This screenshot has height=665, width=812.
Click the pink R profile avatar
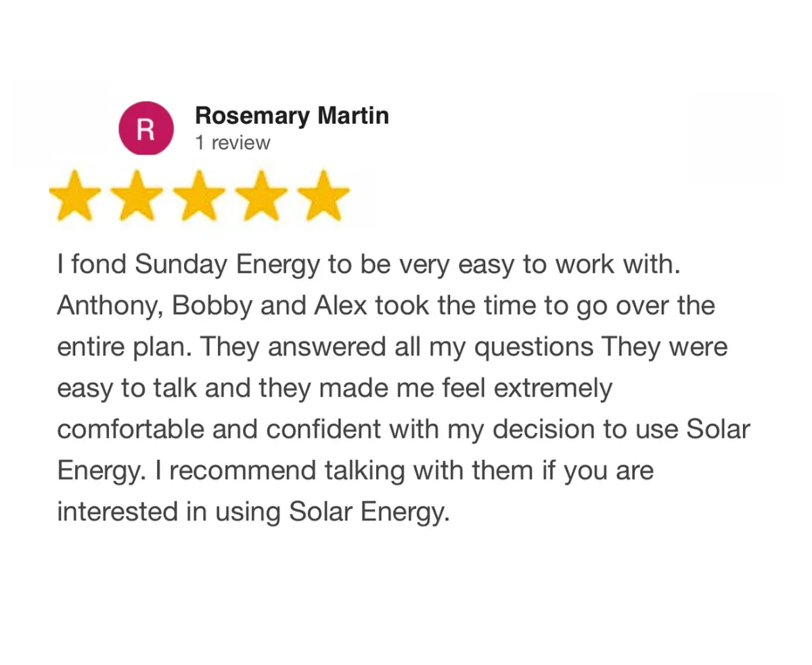(146, 129)
